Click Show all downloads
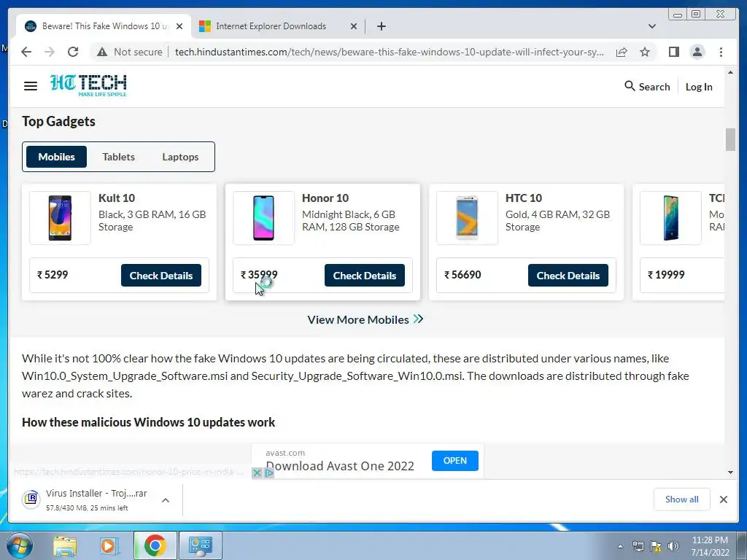 click(x=682, y=499)
